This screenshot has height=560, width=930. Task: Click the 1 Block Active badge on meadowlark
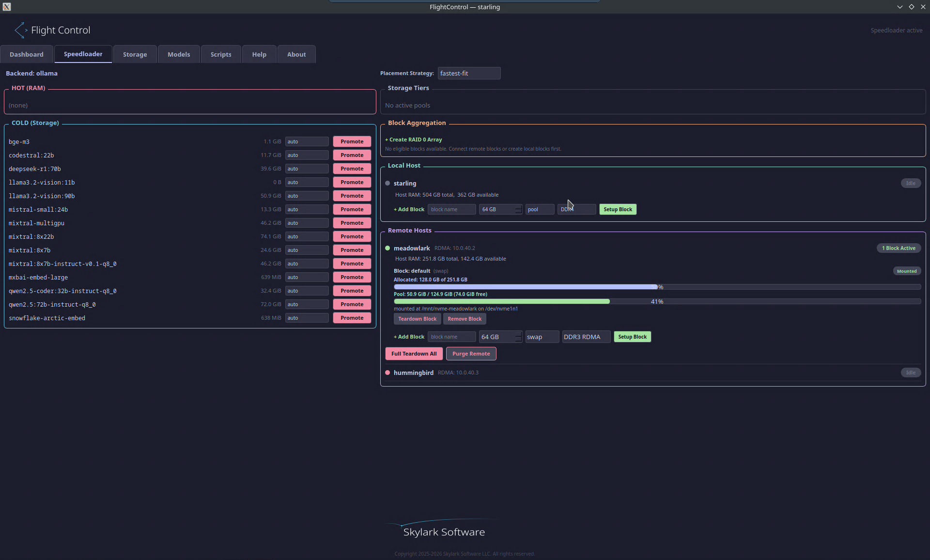pyautogui.click(x=899, y=248)
